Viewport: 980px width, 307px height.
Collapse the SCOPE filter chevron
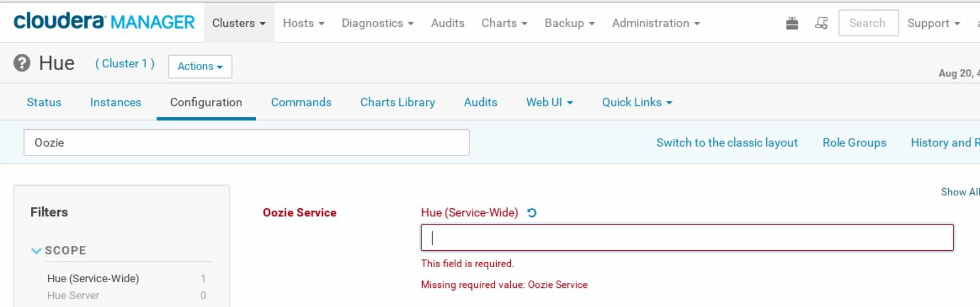pyautogui.click(x=36, y=251)
